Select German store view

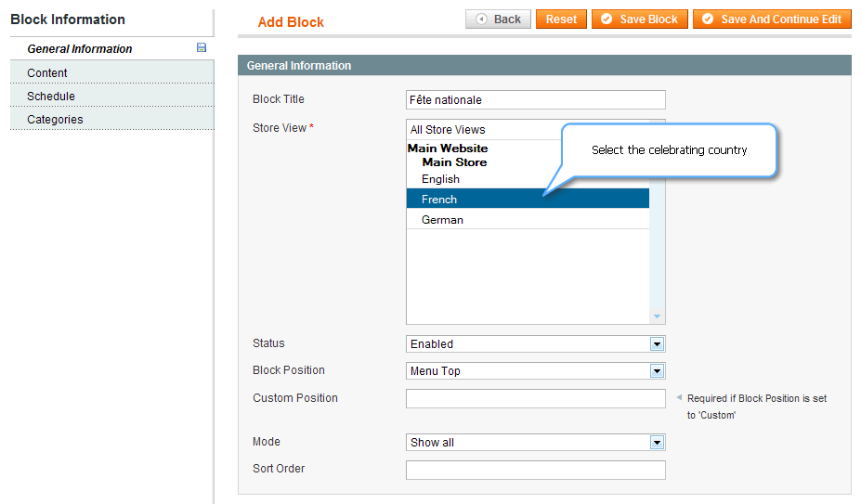528,219
